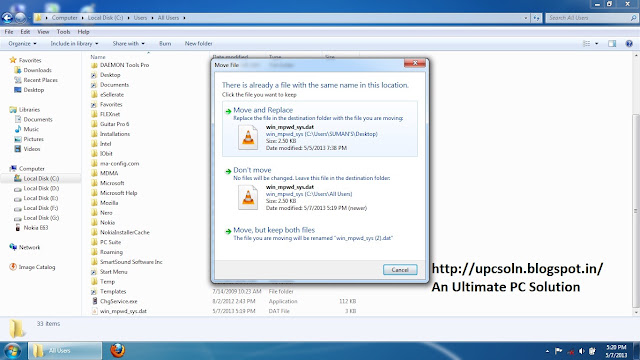Screen dimensions: 640x360
Task: Click the VLC file icon under Move and Replace
Action: pyautogui.click(x=248, y=137)
